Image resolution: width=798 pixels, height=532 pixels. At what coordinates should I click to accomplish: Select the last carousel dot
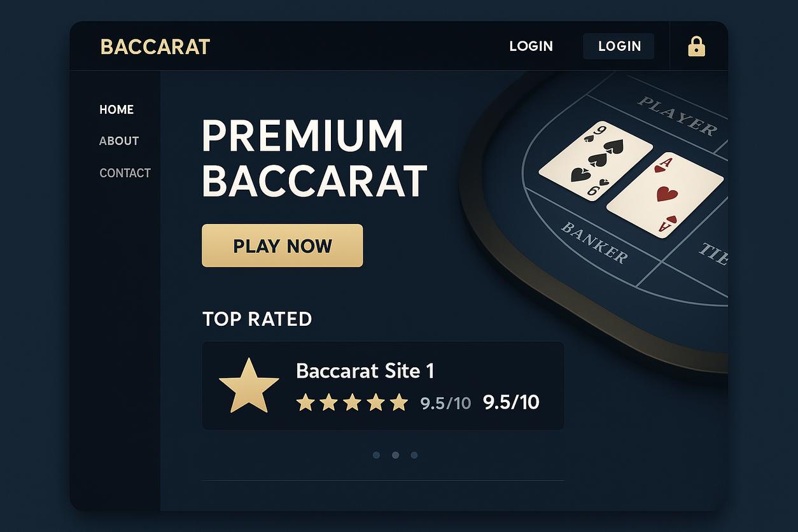coord(414,455)
